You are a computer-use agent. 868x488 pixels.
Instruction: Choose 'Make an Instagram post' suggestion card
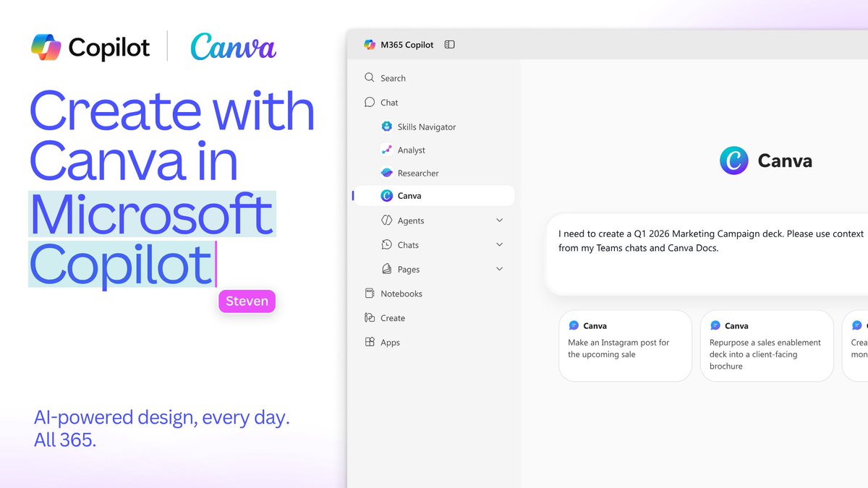(x=625, y=346)
